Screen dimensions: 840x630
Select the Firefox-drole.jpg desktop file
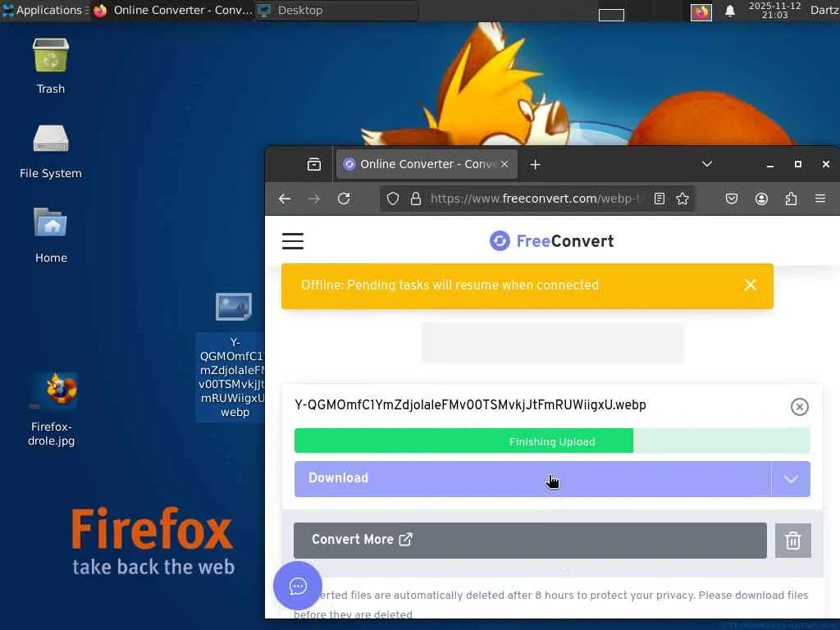click(52, 410)
